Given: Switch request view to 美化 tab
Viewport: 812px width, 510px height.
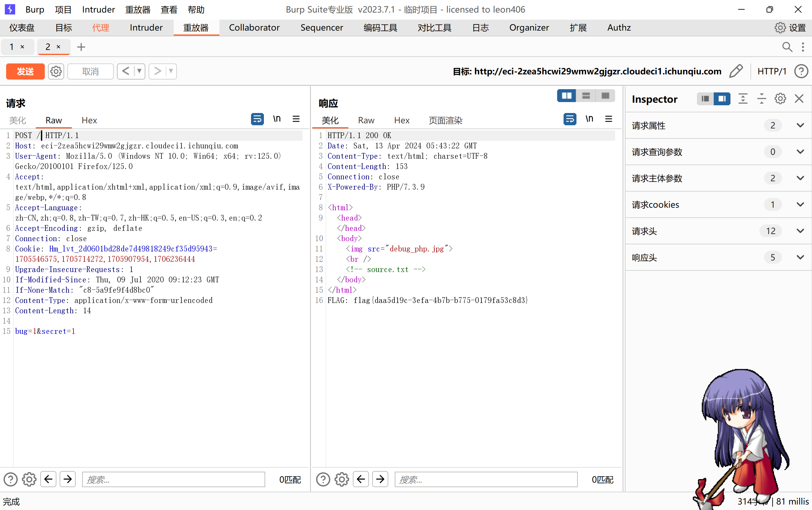Looking at the screenshot, I should 17,120.
